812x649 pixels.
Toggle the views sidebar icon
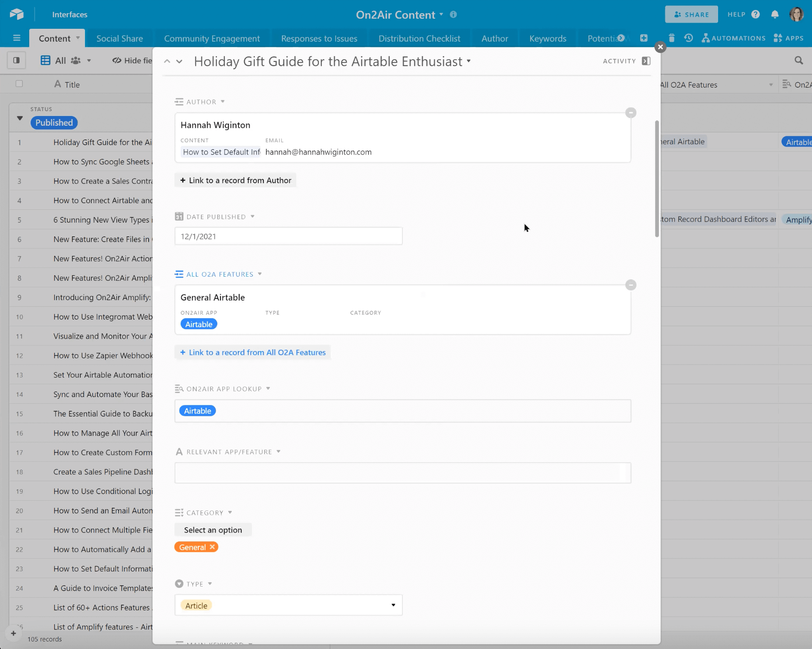pyautogui.click(x=16, y=60)
